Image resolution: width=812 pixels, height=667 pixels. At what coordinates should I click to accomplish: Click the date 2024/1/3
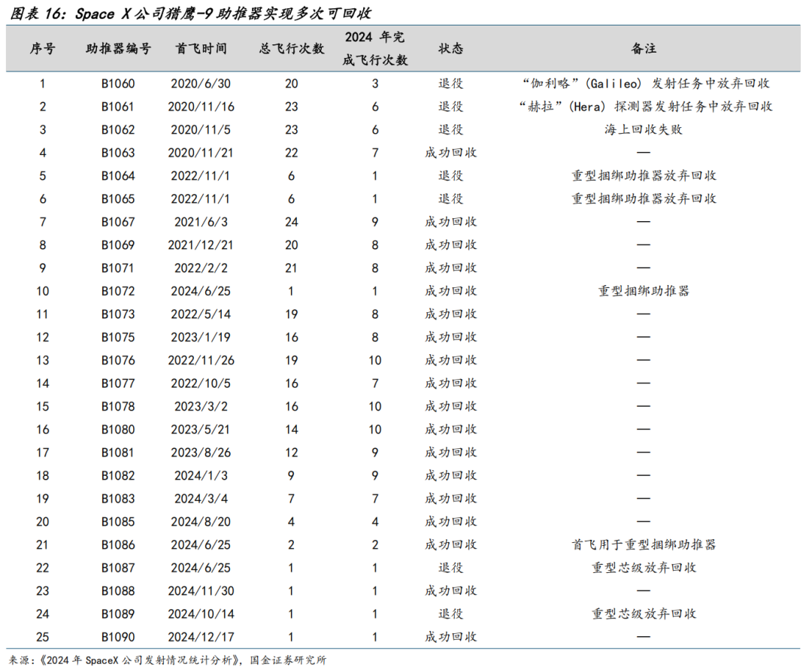tap(201, 476)
